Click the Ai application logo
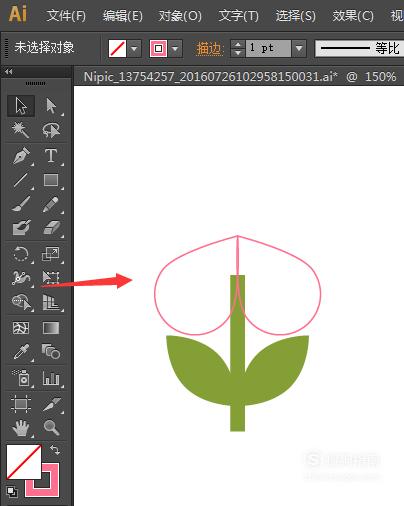Image resolution: width=404 pixels, height=506 pixels. (x=18, y=14)
